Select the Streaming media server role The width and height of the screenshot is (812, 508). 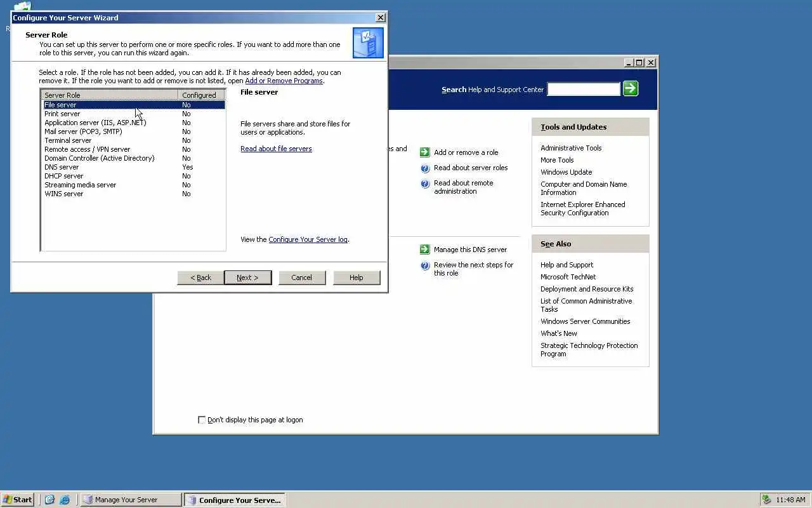click(134, 185)
